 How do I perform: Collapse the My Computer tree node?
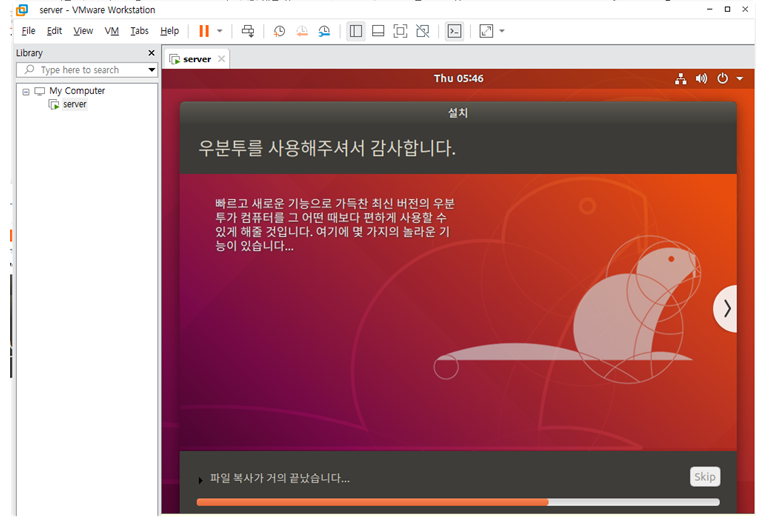[x=26, y=91]
